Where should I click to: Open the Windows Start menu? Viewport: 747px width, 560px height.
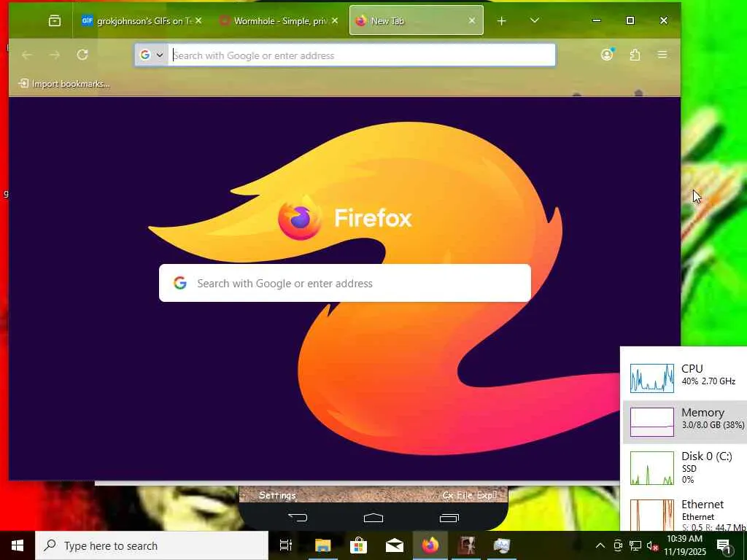pyautogui.click(x=18, y=545)
